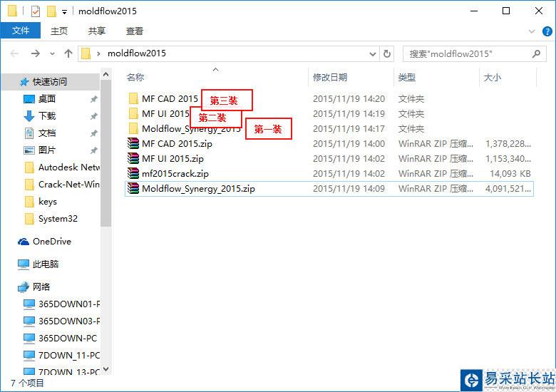
Task: Open 7DOWN_11-PC network computer
Action: coord(69,355)
